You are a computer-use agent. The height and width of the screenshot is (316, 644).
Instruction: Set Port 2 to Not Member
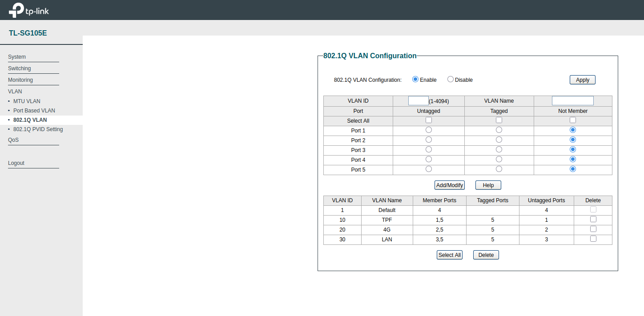tap(573, 140)
